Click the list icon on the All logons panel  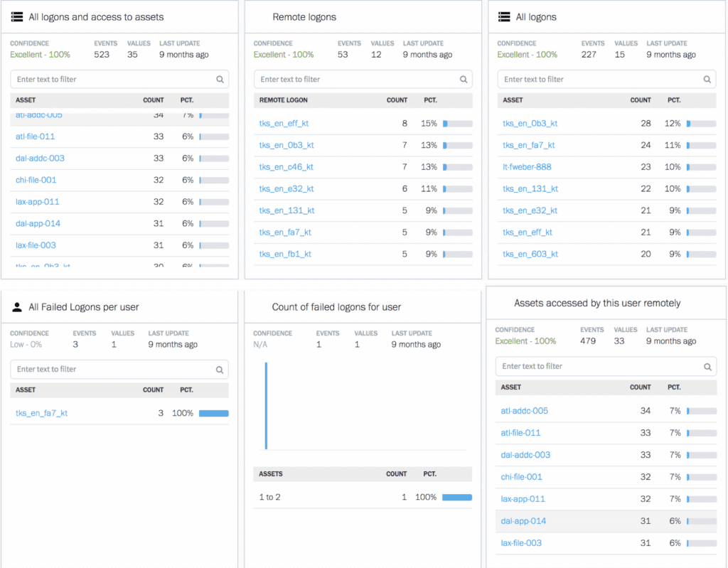coord(504,16)
